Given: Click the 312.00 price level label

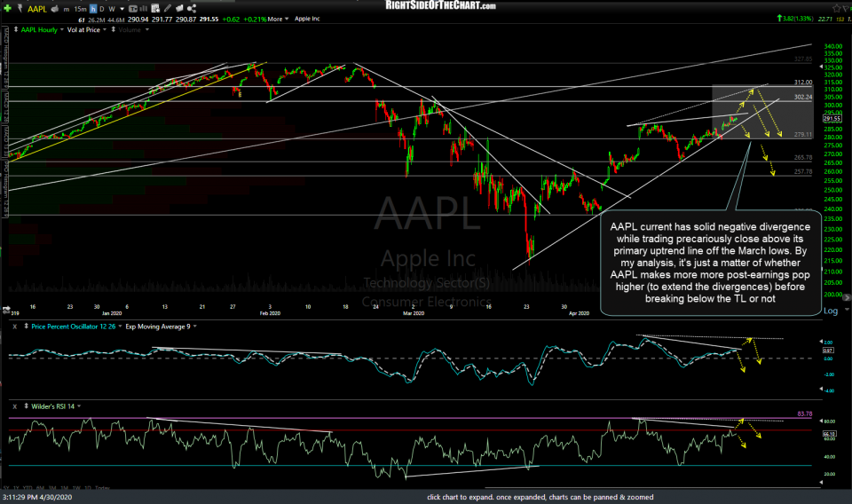Looking at the screenshot, I should pyautogui.click(x=803, y=83).
